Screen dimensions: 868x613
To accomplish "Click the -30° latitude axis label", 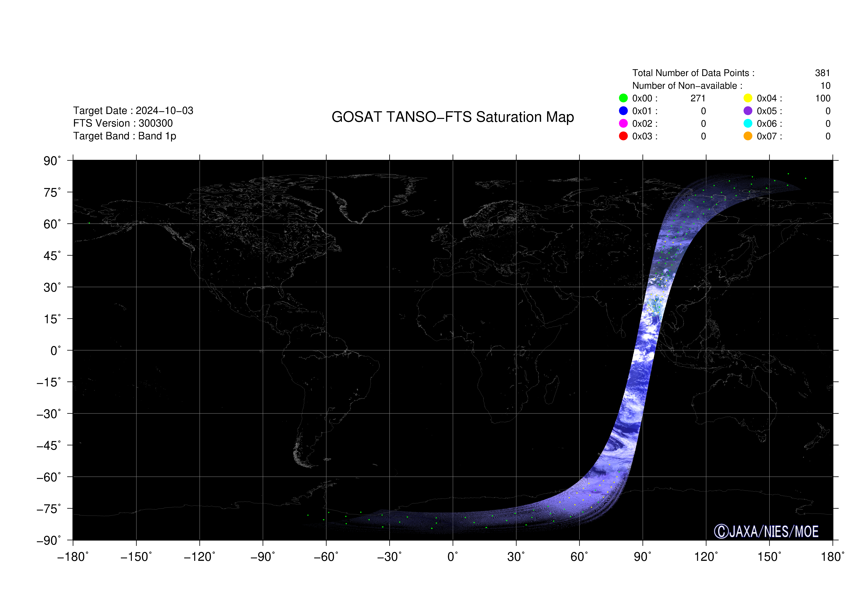I will point(49,414).
